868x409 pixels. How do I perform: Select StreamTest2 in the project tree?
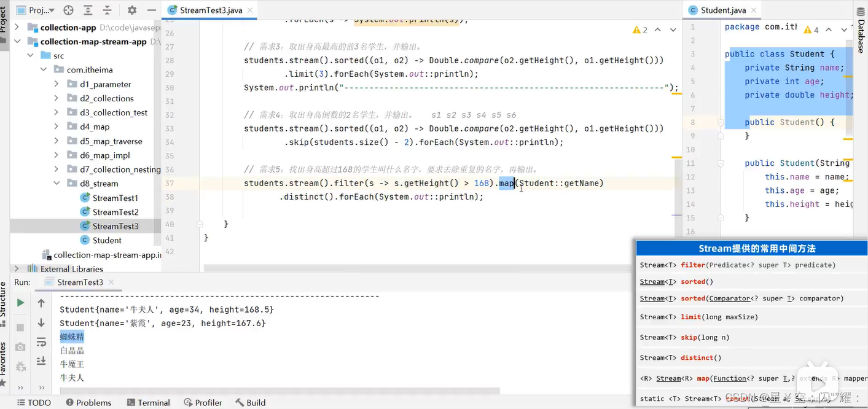pos(115,212)
